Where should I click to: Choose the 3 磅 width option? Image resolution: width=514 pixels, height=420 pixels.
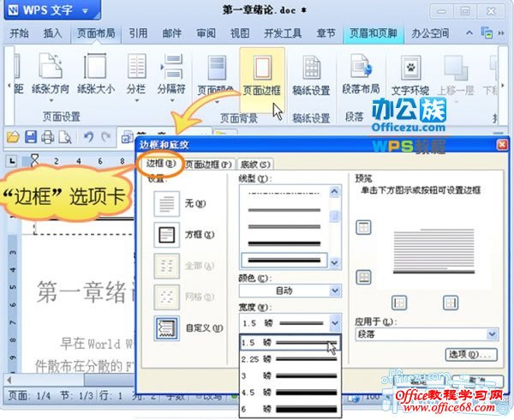coord(290,375)
